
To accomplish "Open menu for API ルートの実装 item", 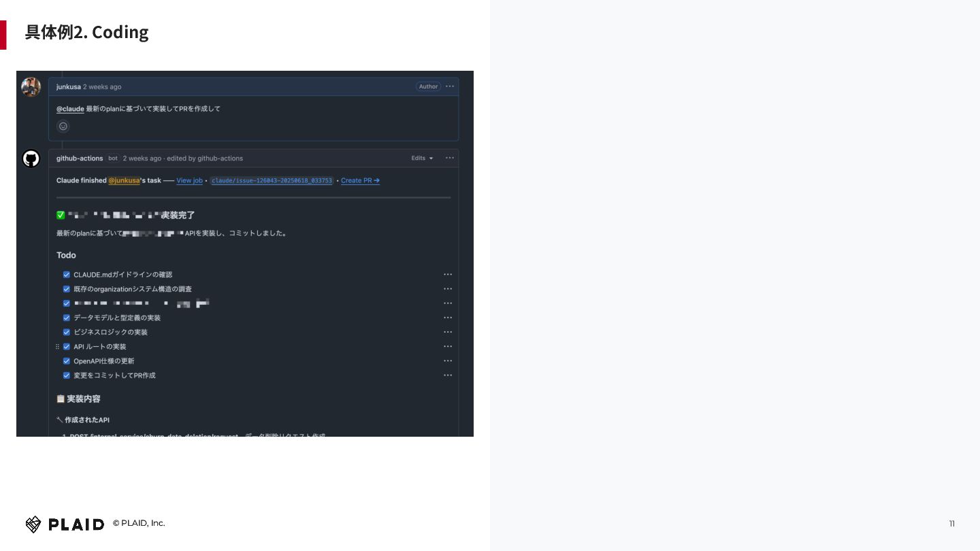I will pyautogui.click(x=448, y=346).
